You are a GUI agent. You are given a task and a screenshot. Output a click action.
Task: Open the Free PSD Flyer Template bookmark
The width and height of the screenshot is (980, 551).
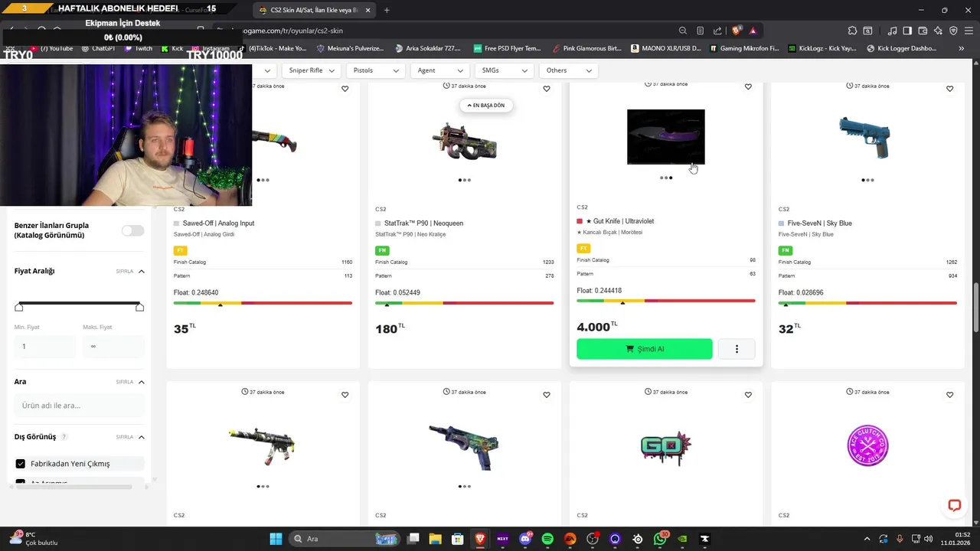click(507, 48)
